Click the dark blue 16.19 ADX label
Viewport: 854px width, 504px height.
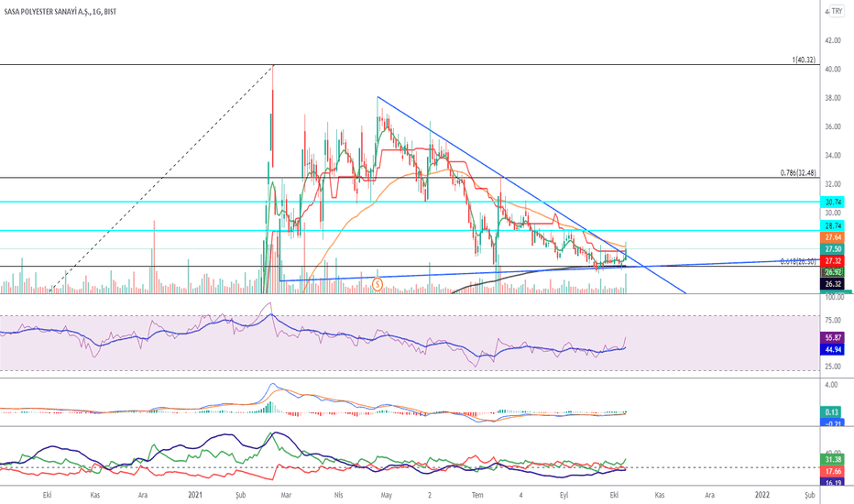point(833,483)
